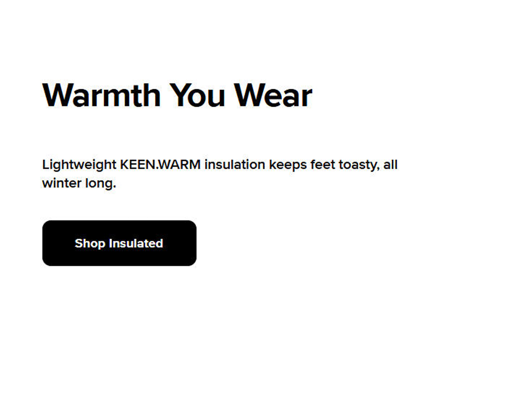Click the word insulation in description

click(x=234, y=164)
